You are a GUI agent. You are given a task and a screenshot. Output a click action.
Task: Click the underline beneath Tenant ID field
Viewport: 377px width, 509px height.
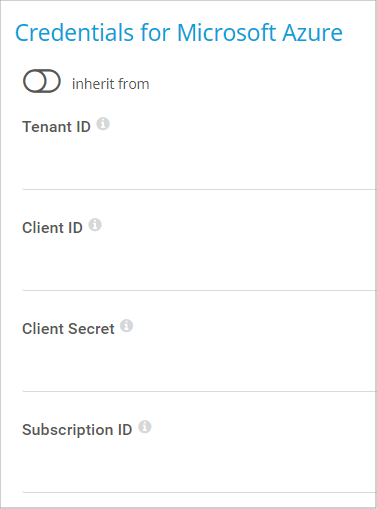click(199, 189)
